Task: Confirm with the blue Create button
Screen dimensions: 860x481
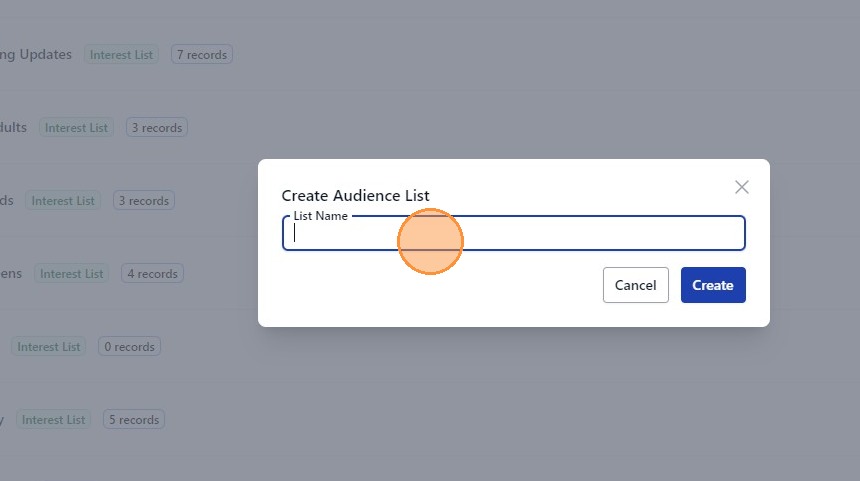Action: coord(713,285)
